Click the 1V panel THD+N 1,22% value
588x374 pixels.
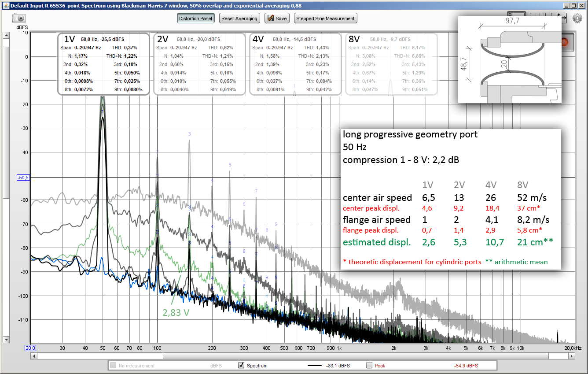131,56
